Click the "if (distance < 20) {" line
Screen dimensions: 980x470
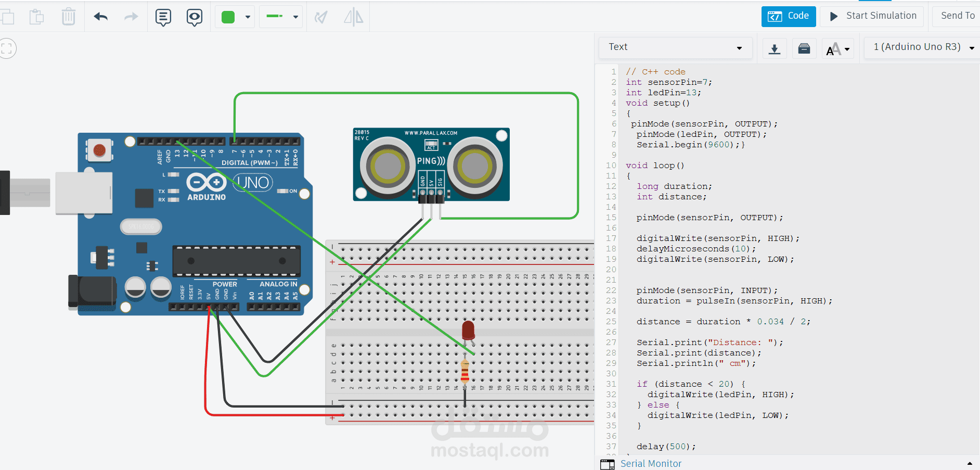click(x=691, y=384)
